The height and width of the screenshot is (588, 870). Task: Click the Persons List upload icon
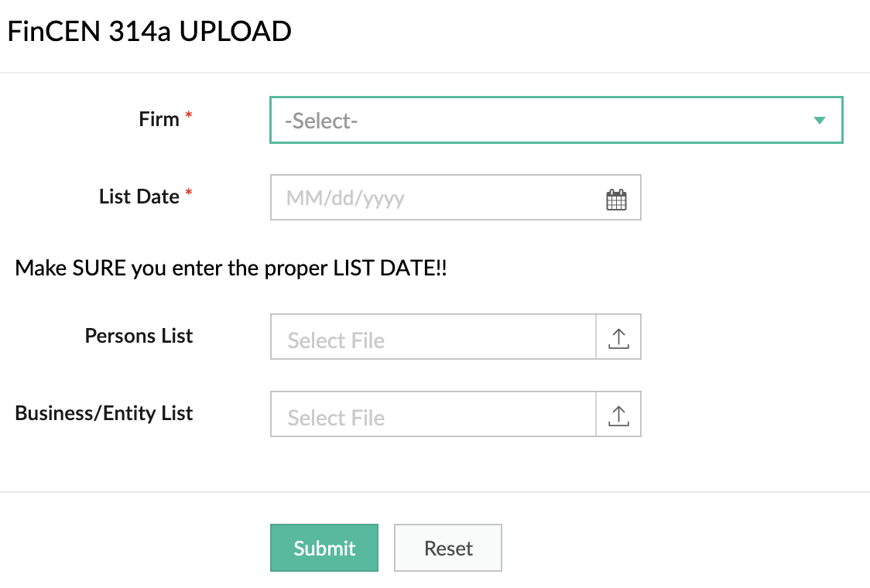coord(618,338)
